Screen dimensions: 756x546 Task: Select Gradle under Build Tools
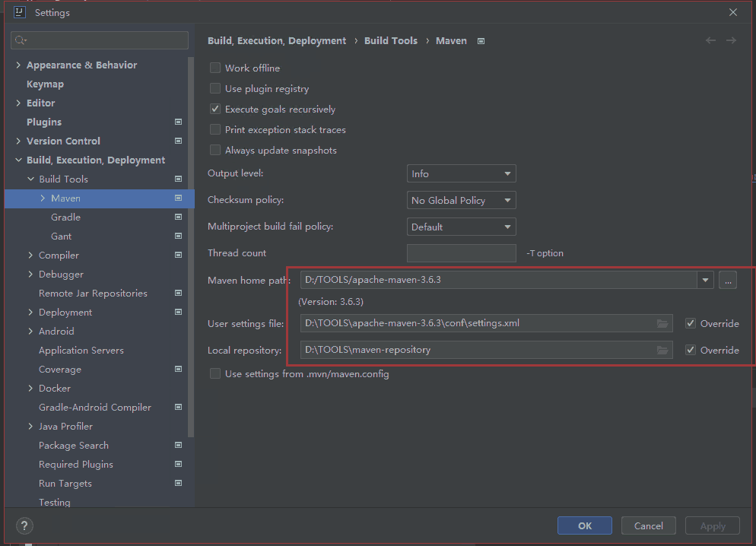(x=65, y=217)
